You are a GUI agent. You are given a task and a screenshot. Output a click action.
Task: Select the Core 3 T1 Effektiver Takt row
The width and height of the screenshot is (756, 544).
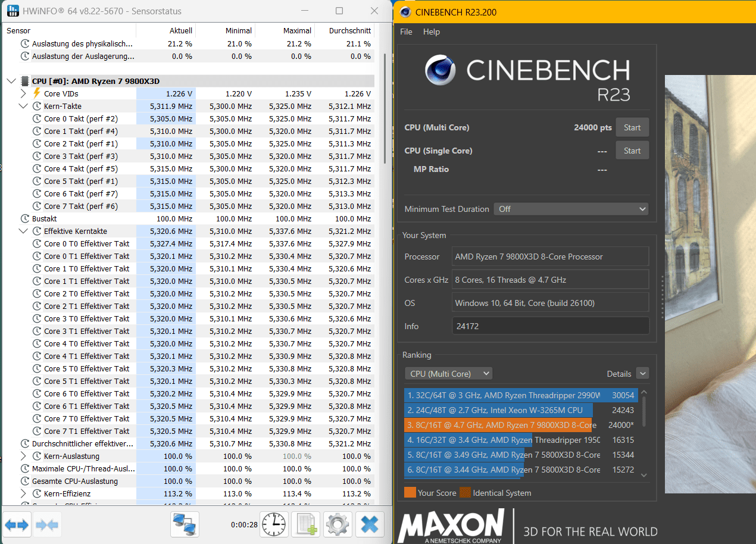(x=189, y=331)
